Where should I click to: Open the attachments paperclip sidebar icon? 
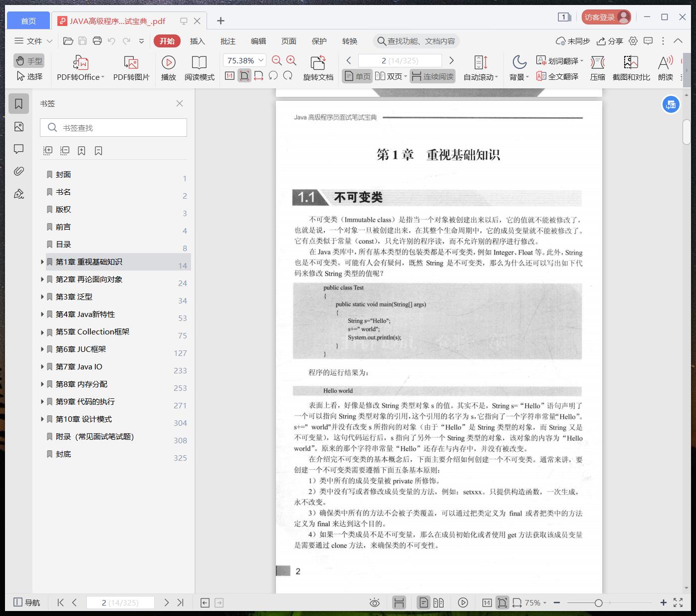click(x=19, y=171)
